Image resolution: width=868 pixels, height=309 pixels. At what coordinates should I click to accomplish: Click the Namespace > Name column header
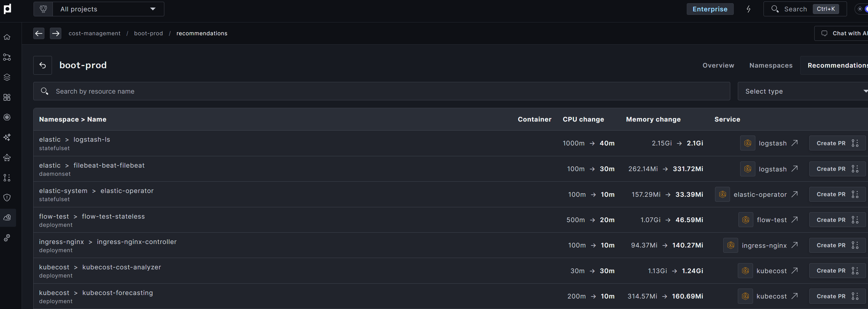click(73, 119)
